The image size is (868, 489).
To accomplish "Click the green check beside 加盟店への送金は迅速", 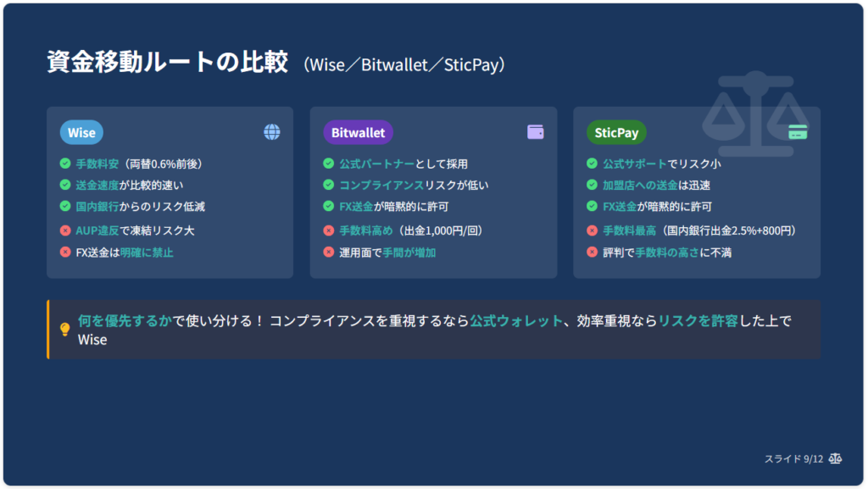I will [593, 185].
